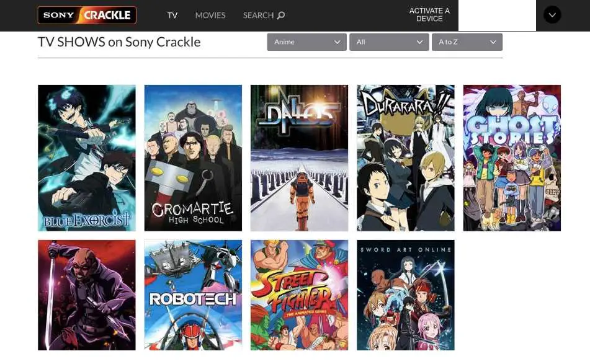Click the Sony Crackle logo
The height and width of the screenshot is (364, 590).
87,15
